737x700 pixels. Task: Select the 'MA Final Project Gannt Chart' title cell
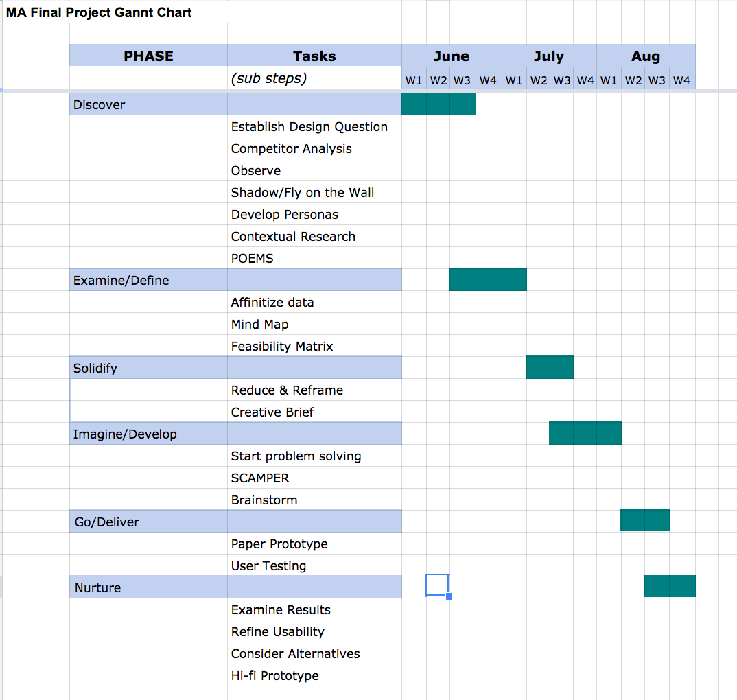coord(99,12)
